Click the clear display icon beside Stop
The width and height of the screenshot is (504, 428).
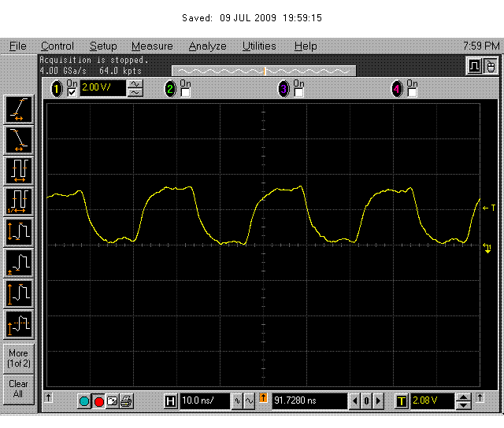(x=112, y=401)
